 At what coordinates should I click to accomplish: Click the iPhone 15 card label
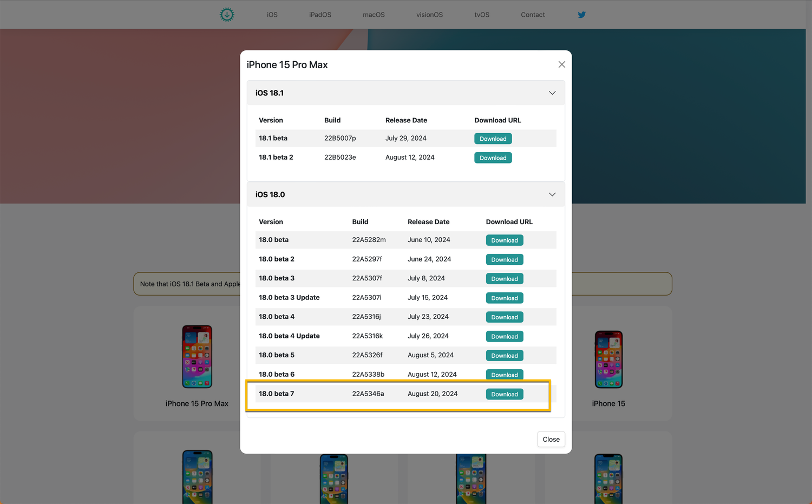pos(608,403)
